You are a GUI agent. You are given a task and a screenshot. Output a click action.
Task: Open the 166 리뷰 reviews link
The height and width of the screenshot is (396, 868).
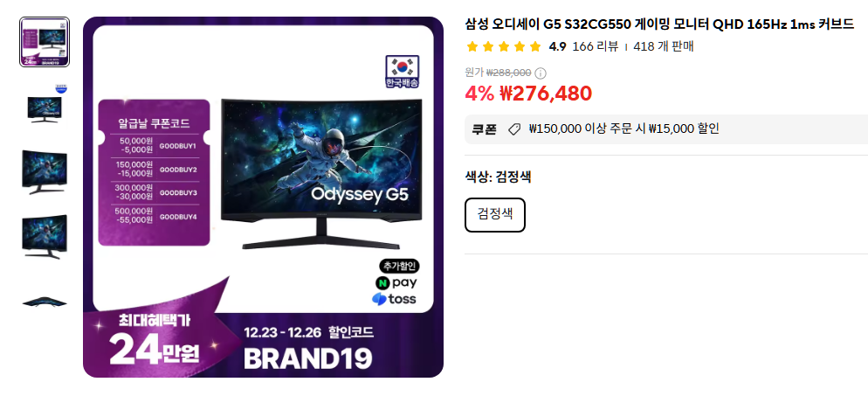coord(595,46)
